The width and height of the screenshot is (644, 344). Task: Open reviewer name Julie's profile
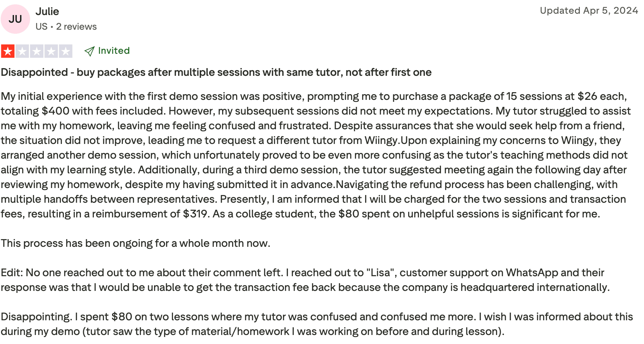point(47,11)
